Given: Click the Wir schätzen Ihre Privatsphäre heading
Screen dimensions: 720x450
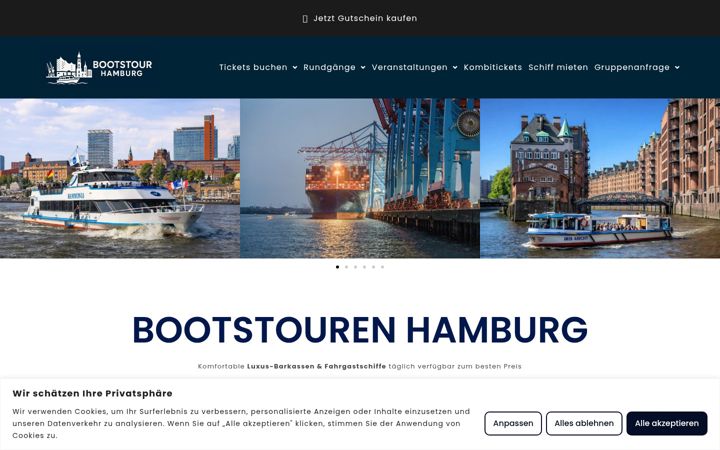Looking at the screenshot, I should 92,394.
